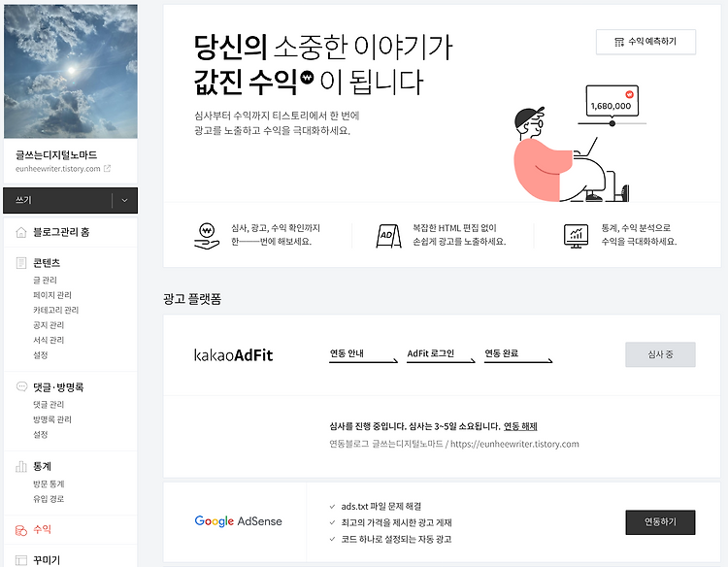Click the ads.txt 파일 문제 해결 item
This screenshot has width=728, height=567.
tap(381, 506)
